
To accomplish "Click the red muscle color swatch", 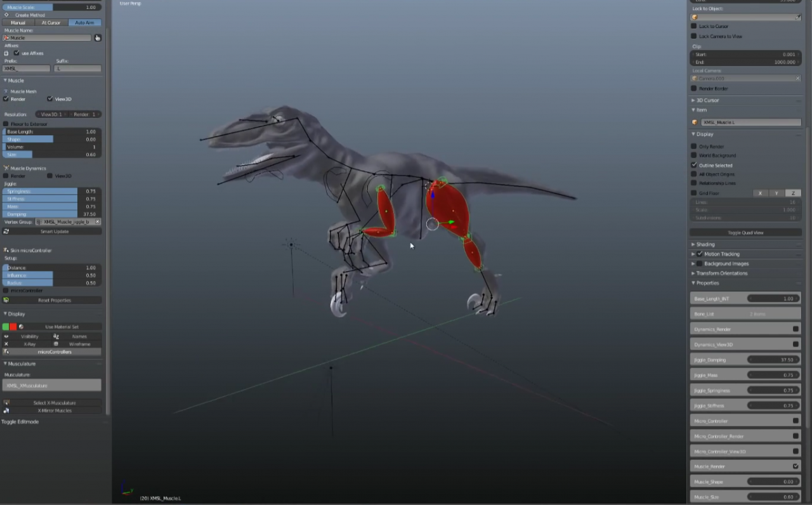I will pyautogui.click(x=13, y=327).
